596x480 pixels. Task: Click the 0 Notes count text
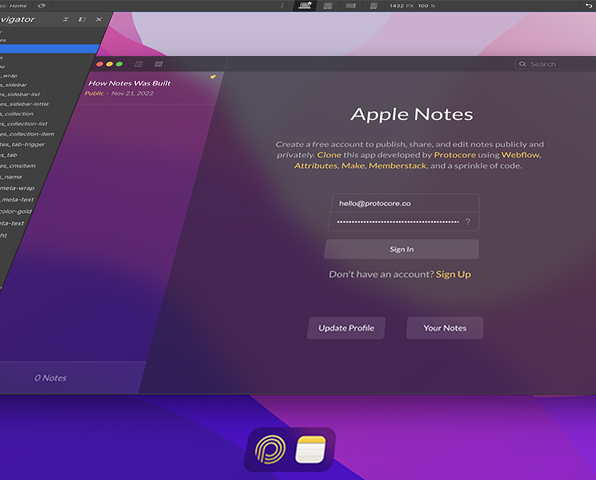click(50, 378)
